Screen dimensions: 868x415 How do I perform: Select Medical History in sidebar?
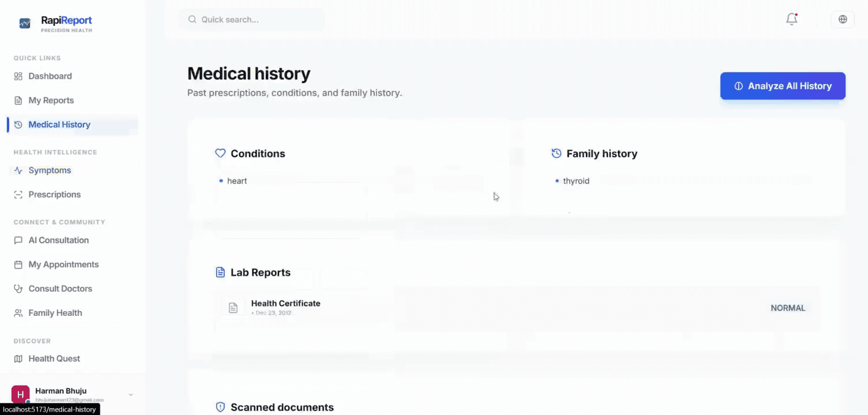(x=73, y=124)
